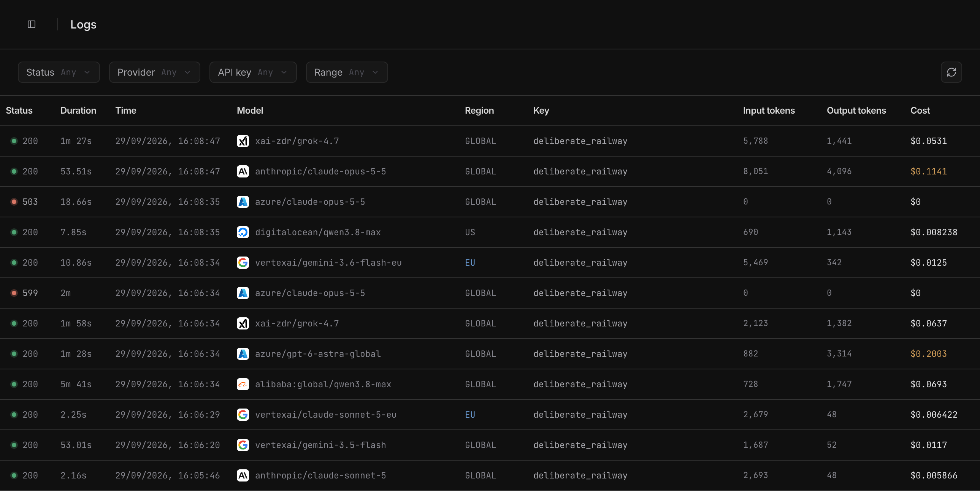Screen dimensions: 980x491
Task: Click red status dot of the 503 row
Action: coord(14,202)
